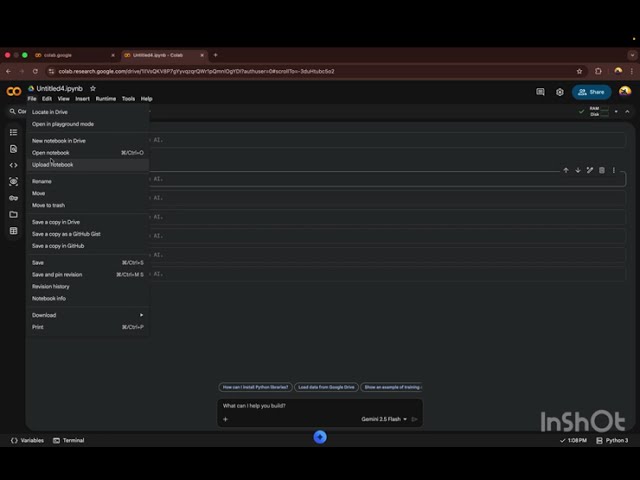The image size is (640, 480).
Task: Reload the browser page
Action: pos(36,71)
